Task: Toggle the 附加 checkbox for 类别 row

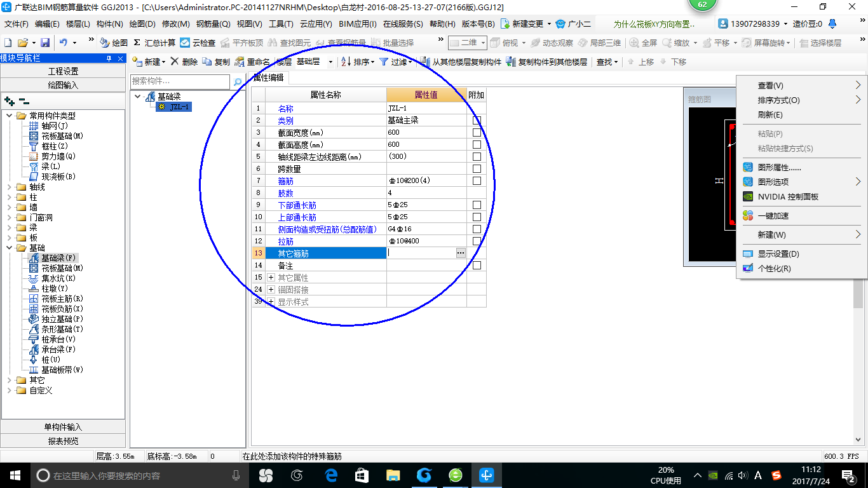Action: (477, 120)
